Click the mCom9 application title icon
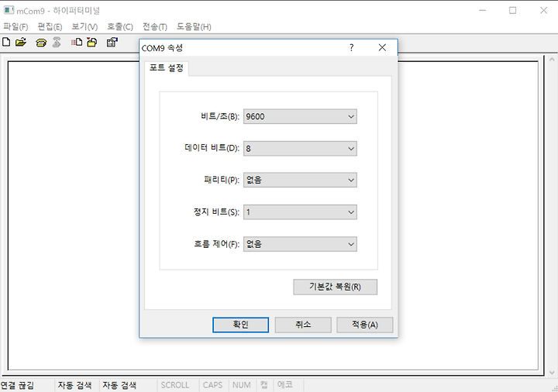The height and width of the screenshot is (392, 558). pyautogui.click(x=9, y=10)
